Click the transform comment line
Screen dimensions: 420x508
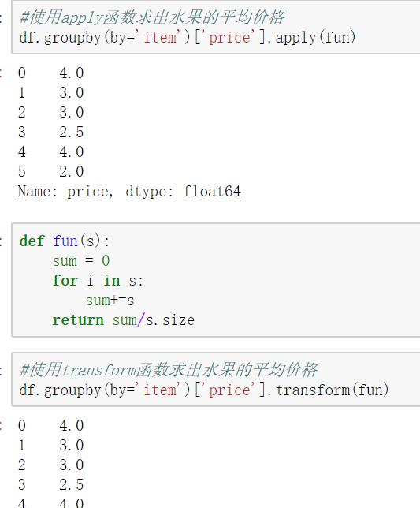click(169, 370)
